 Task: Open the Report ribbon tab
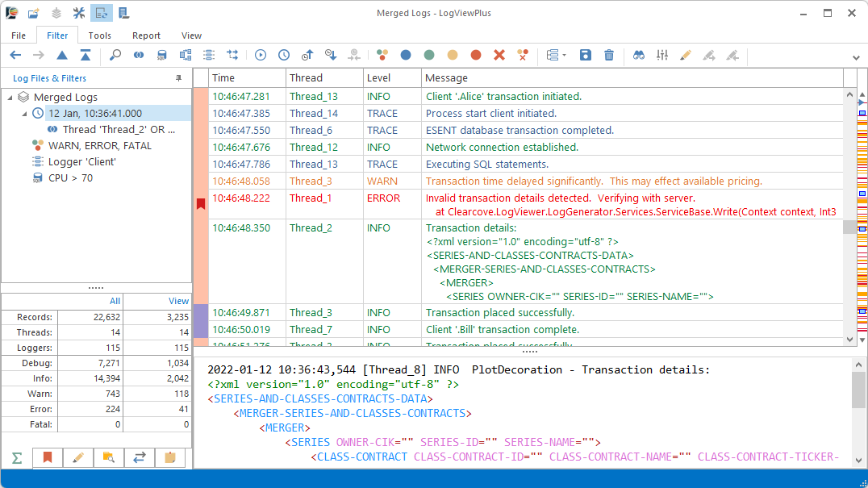point(146,35)
